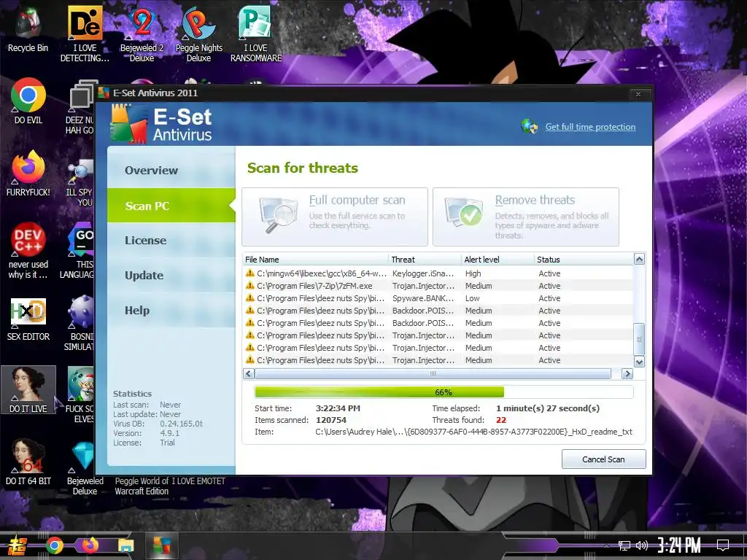Open the DO IT 64 BIT desktop icon
The image size is (747, 560).
[28, 462]
